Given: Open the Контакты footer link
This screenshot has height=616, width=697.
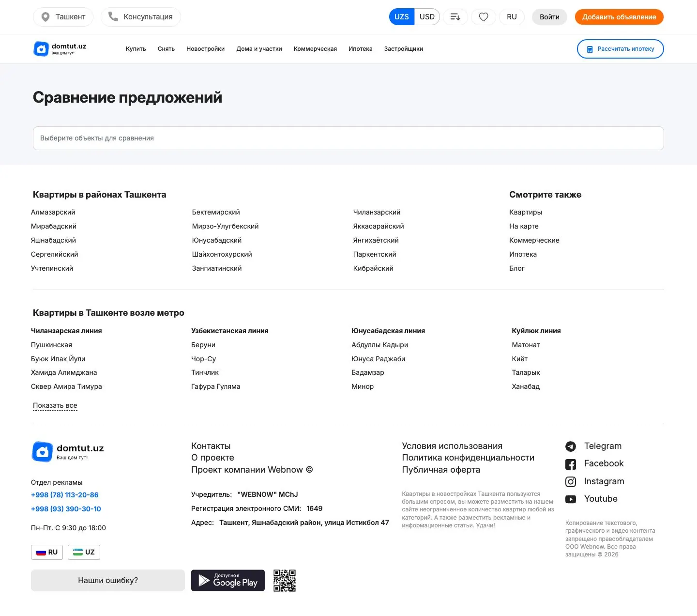Looking at the screenshot, I should [211, 446].
